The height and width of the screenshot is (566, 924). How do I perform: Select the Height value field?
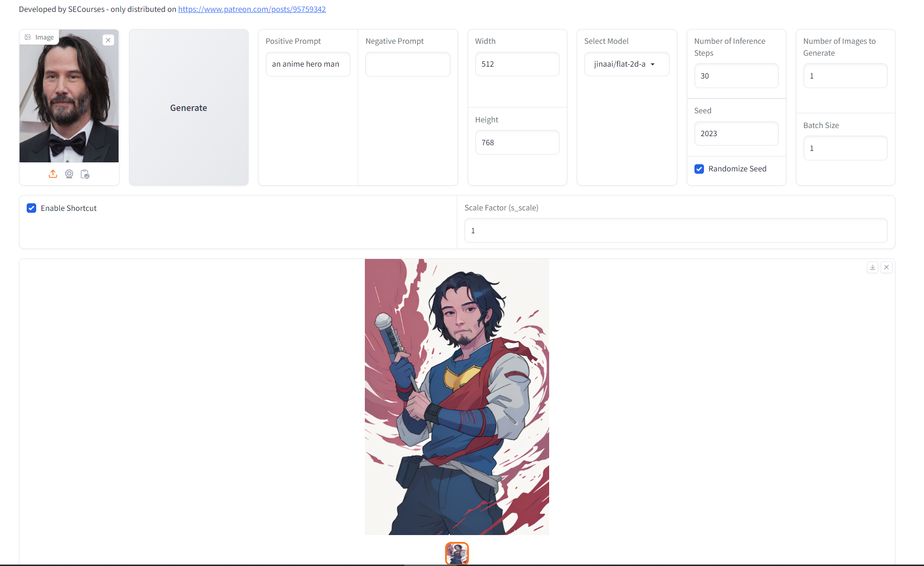[517, 143]
